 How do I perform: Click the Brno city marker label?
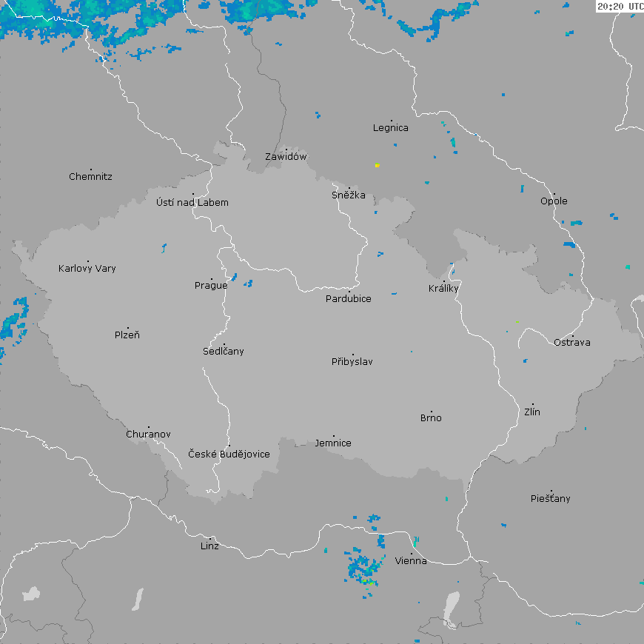tap(431, 418)
